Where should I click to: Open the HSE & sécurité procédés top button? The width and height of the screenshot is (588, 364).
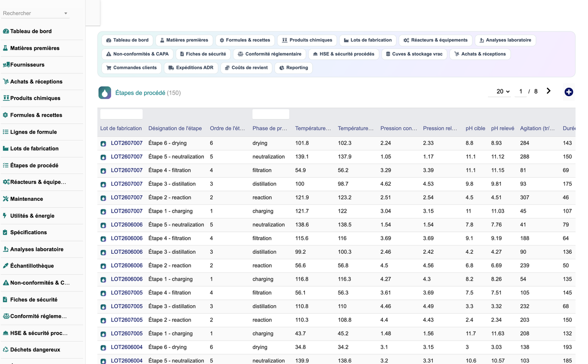(x=343, y=54)
